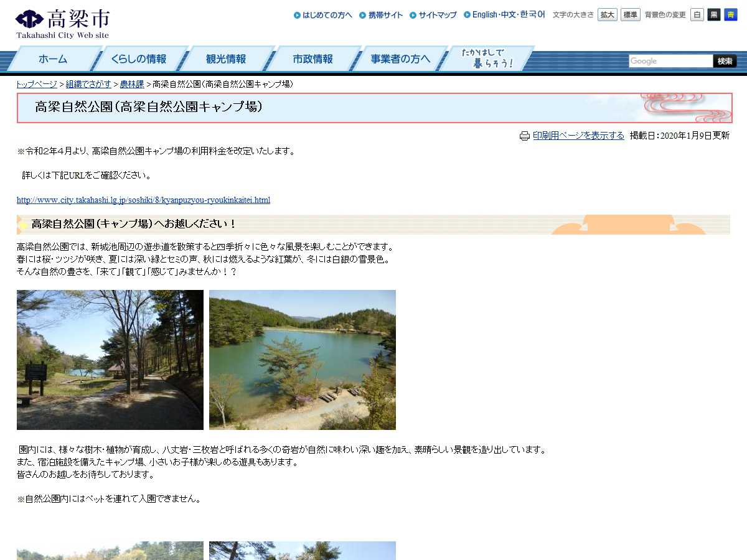This screenshot has height=560, width=747.
Task: Open 携帯サイト link
Action: coord(381,15)
